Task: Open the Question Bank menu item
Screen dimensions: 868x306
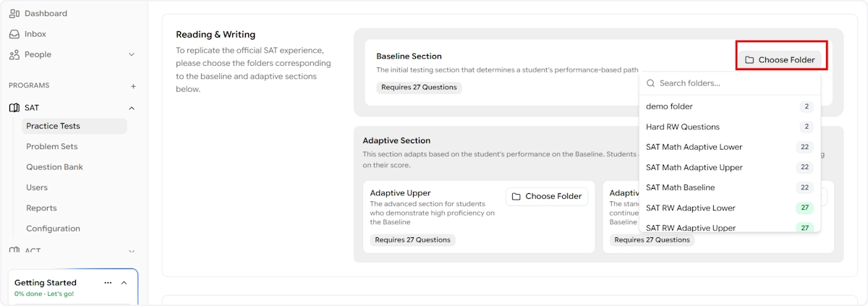Action: tap(54, 167)
